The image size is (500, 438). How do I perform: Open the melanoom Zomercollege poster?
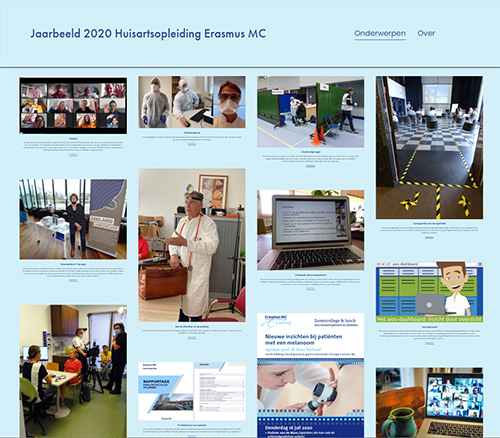(310, 375)
